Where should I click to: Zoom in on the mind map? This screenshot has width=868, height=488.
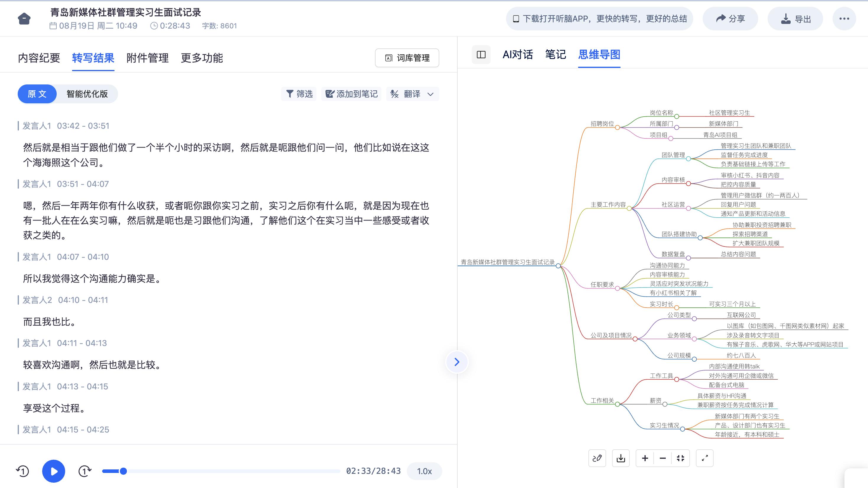(645, 458)
